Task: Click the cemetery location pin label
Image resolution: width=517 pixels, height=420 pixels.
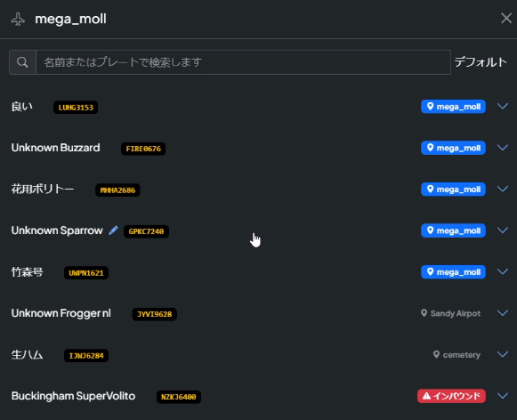Action: [456, 355]
